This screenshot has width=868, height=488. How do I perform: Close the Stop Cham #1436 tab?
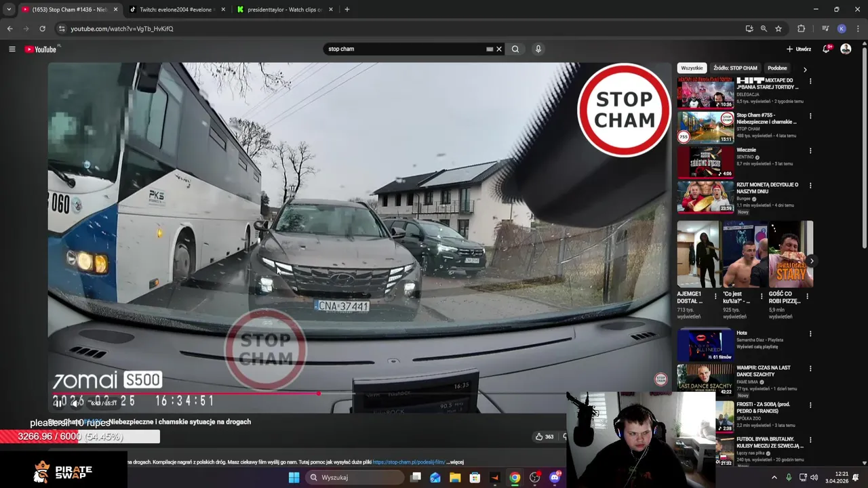click(x=116, y=9)
